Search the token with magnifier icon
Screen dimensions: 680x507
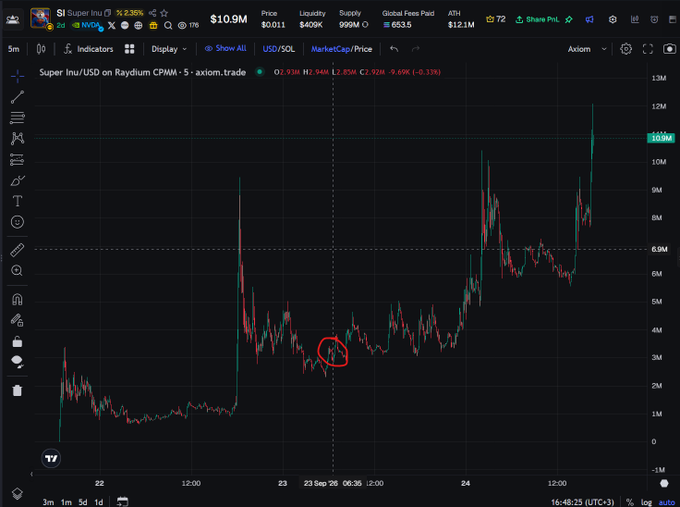pos(168,25)
